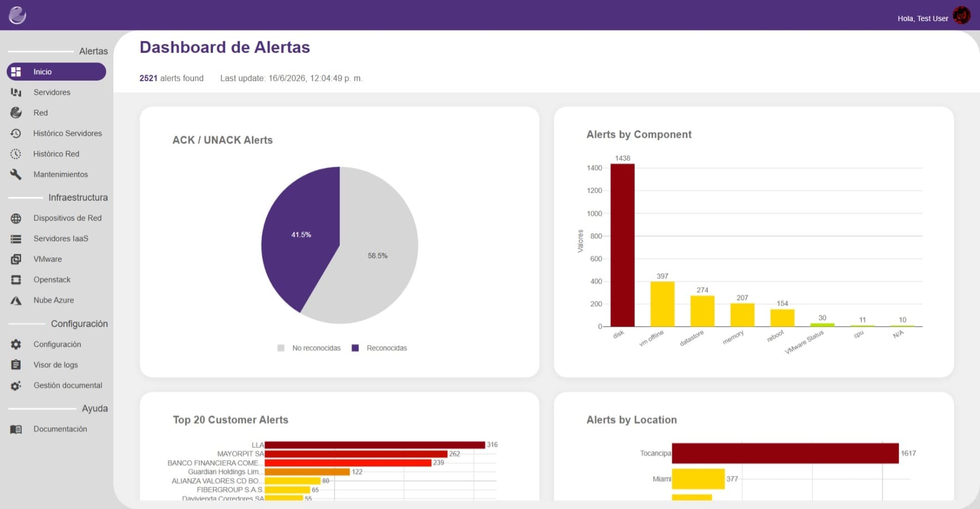The image size is (980, 509).
Task: Go to the Servidores page
Action: (x=52, y=92)
